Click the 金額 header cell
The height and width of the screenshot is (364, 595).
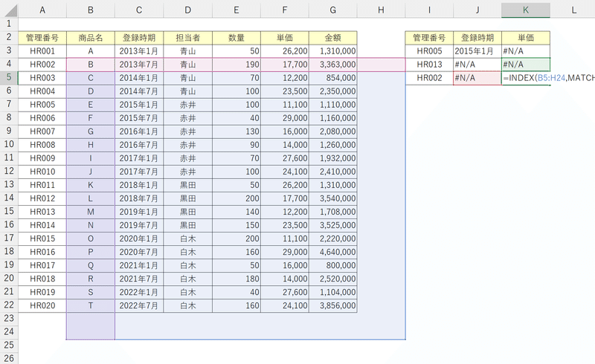pyautogui.click(x=332, y=38)
